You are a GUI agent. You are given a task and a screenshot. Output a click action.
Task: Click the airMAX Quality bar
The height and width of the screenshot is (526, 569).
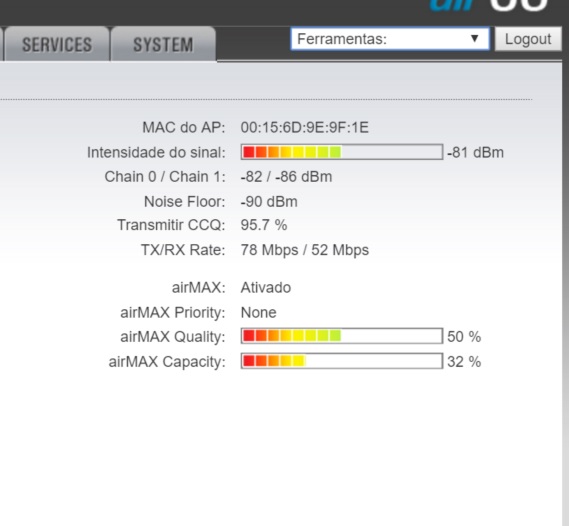click(x=342, y=336)
